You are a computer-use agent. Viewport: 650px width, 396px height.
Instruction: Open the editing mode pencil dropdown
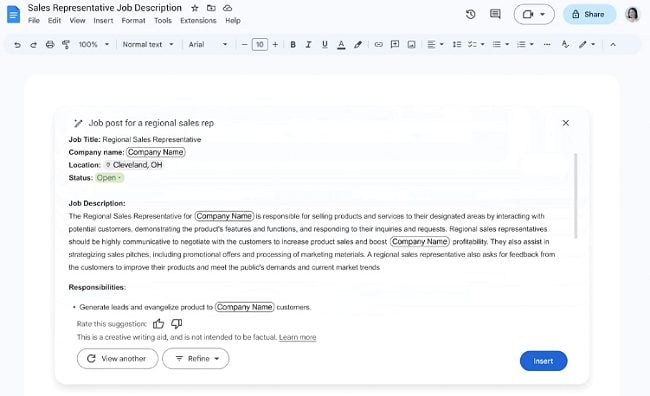587,44
